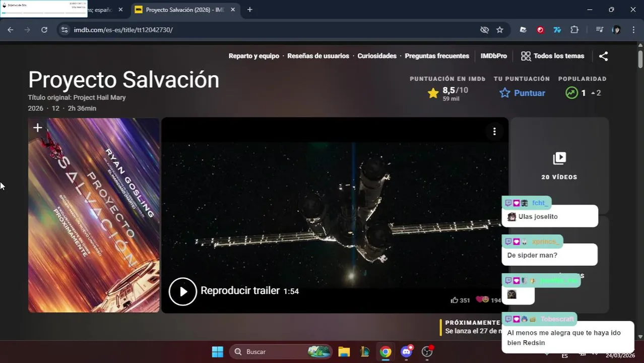Viewport: 644px width, 363px height.
Task: Open the Chrome three-dot menu
Action: pyautogui.click(x=633, y=30)
